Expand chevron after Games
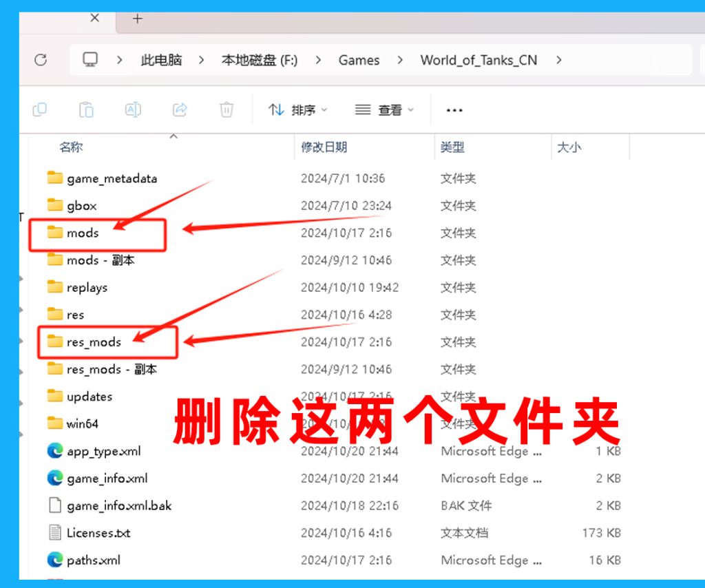This screenshot has width=705, height=588. click(400, 60)
